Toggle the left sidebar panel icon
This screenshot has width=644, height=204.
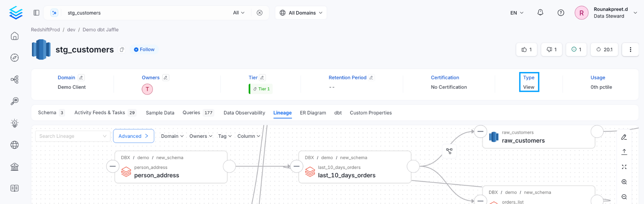[36, 13]
